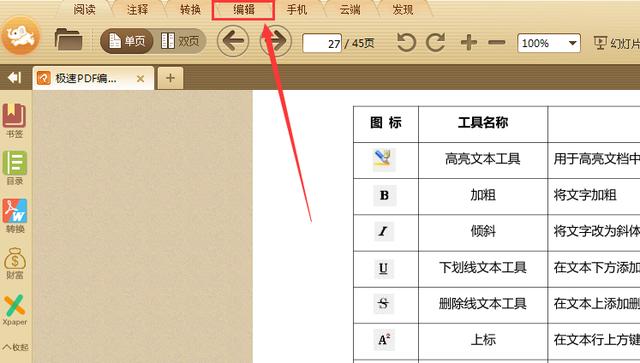Open the 目录 contents panel
This screenshot has width=640, height=363.
pos(15,168)
